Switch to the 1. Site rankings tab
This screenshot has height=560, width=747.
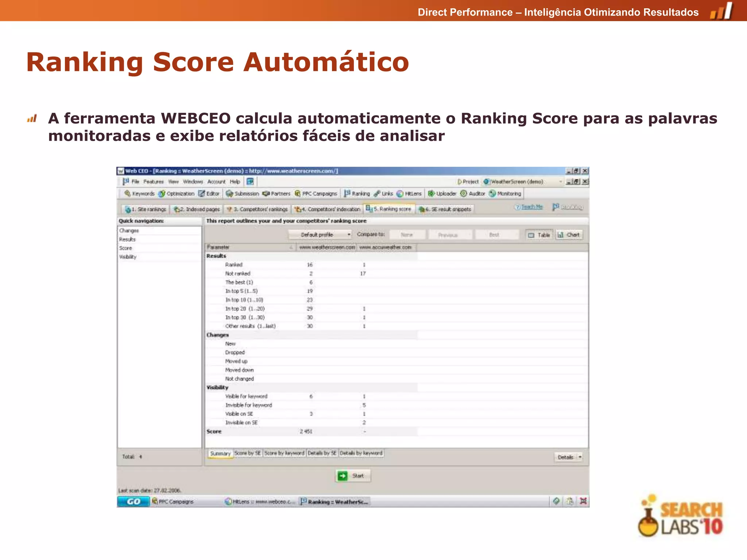145,209
